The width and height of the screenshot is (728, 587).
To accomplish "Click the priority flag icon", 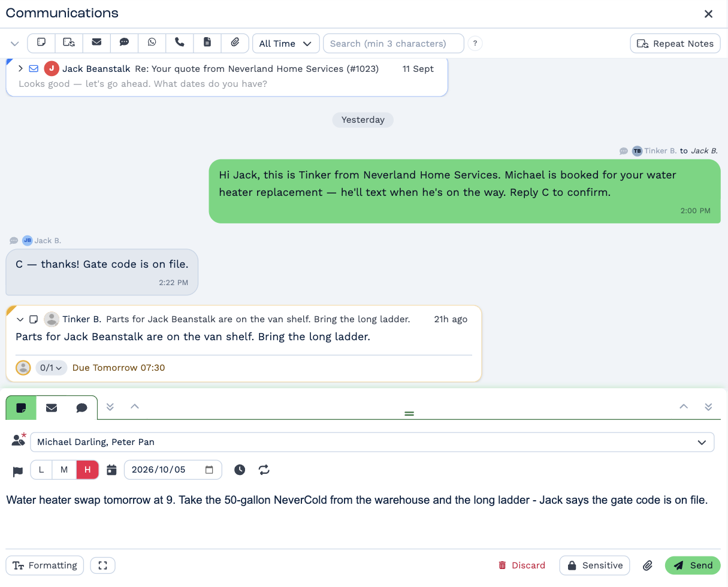I will tap(18, 471).
